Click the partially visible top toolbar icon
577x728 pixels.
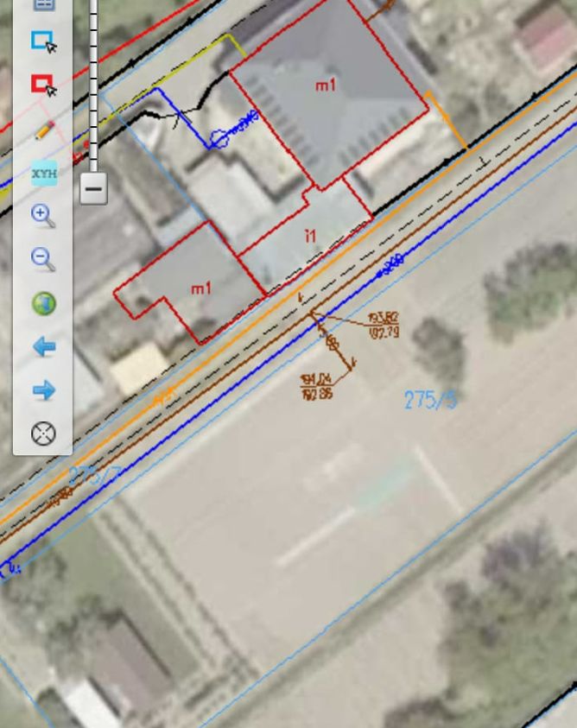click(44, 5)
